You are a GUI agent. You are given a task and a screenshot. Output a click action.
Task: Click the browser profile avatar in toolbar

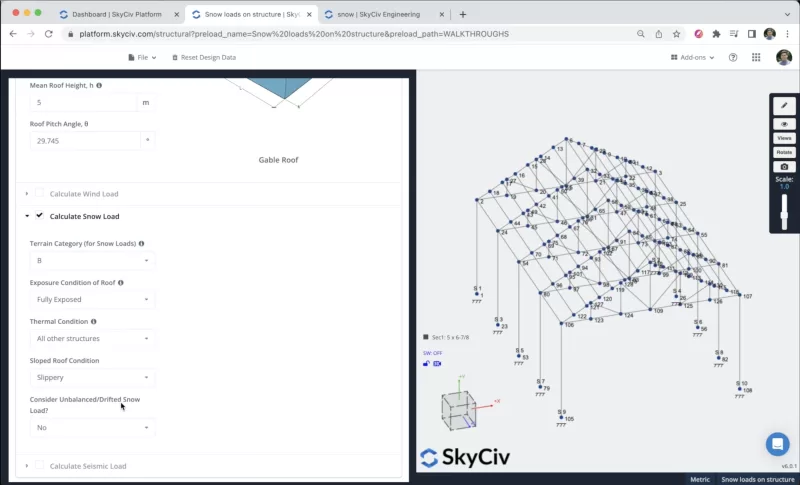click(x=769, y=34)
